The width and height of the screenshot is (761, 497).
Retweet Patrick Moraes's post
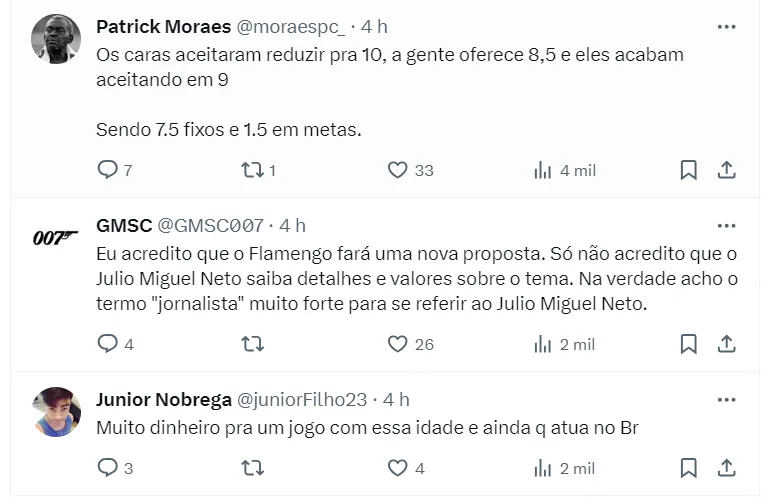point(252,170)
